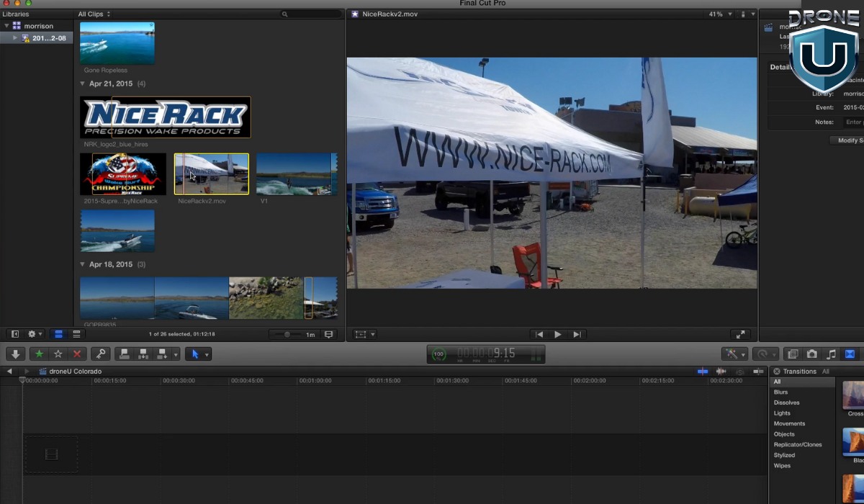
Task: Open the photos browser camera icon
Action: (x=812, y=354)
